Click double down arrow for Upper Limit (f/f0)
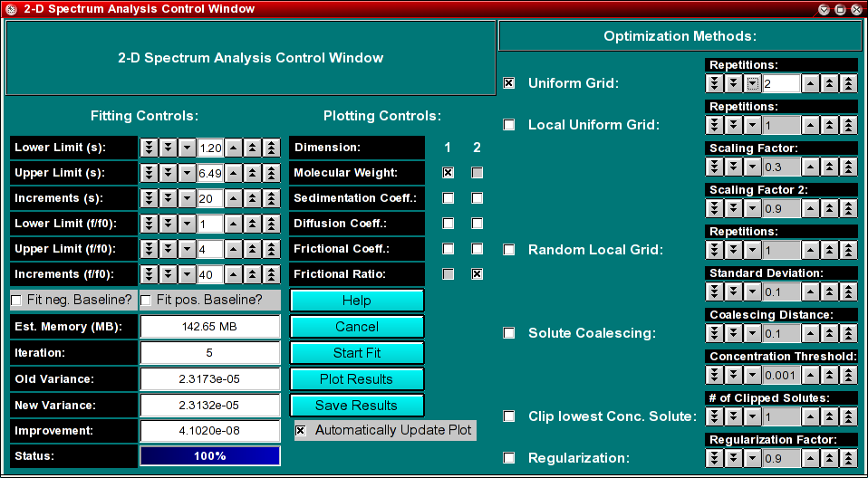The image size is (868, 478). pos(167,249)
